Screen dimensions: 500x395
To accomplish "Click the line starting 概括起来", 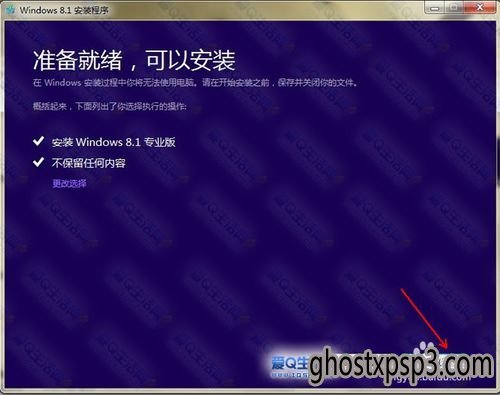I will point(109,107).
